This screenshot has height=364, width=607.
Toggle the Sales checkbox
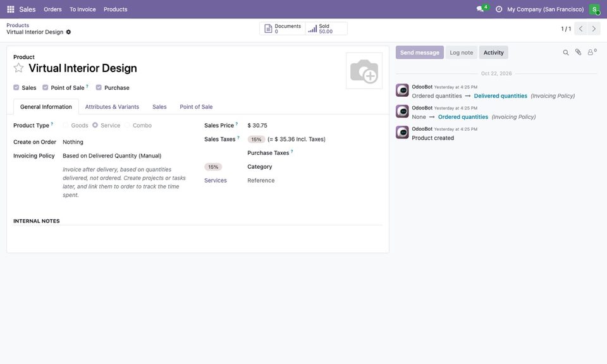click(16, 87)
